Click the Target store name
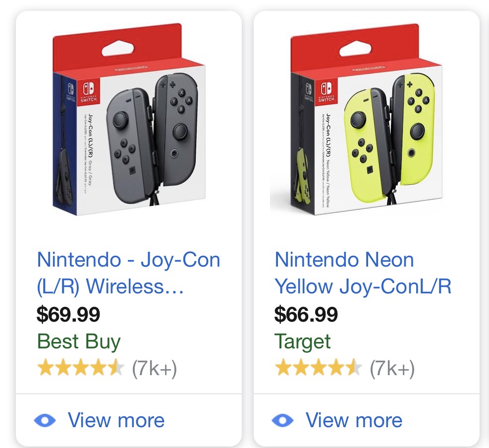This screenshot has width=489, height=448. [302, 341]
